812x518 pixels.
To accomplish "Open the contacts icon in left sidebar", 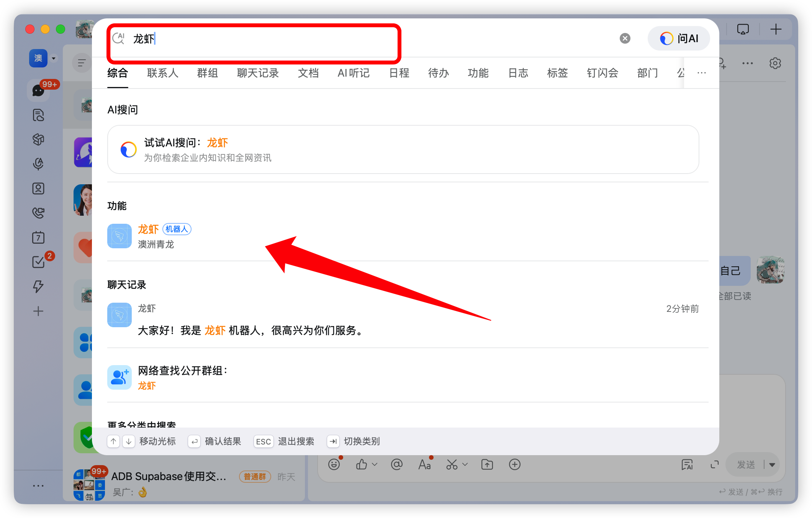I will tap(38, 189).
